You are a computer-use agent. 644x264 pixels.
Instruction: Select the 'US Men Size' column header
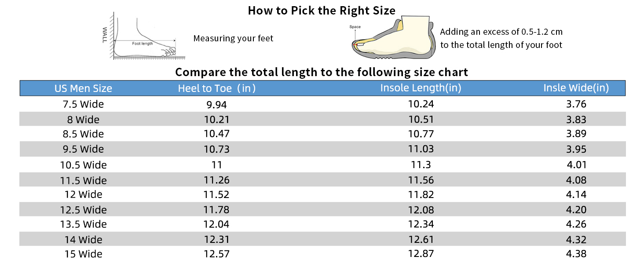tap(83, 88)
